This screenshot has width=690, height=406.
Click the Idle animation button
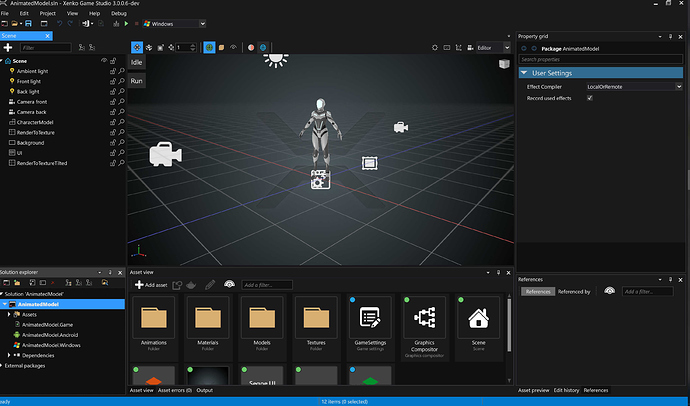136,62
